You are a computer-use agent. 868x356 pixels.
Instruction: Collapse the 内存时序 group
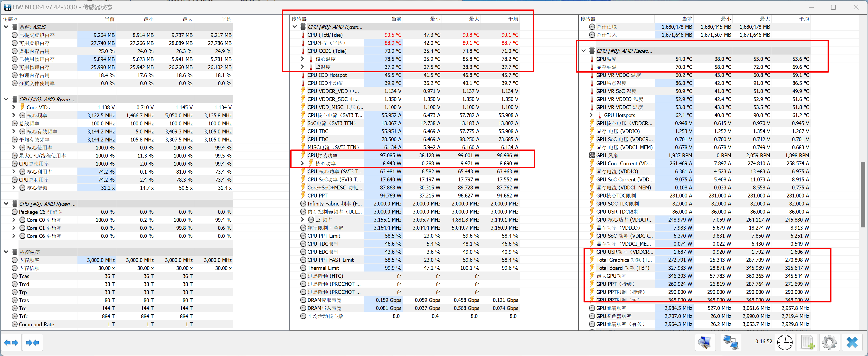[6, 252]
